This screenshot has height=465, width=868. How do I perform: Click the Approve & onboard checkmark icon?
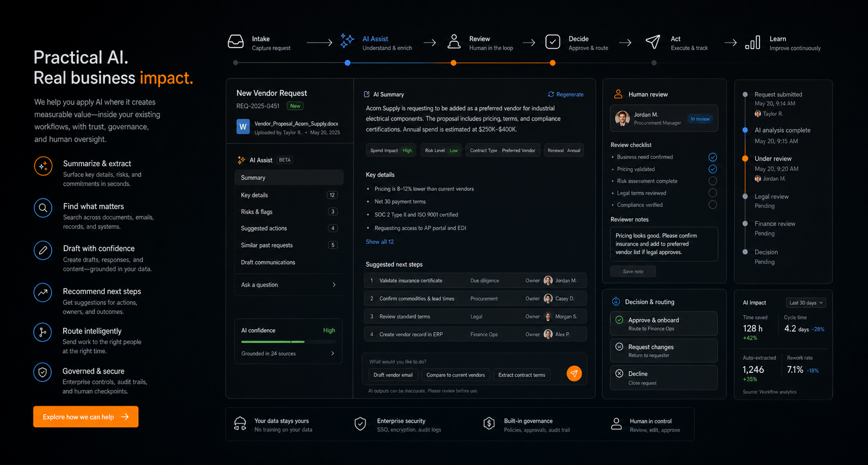point(619,320)
